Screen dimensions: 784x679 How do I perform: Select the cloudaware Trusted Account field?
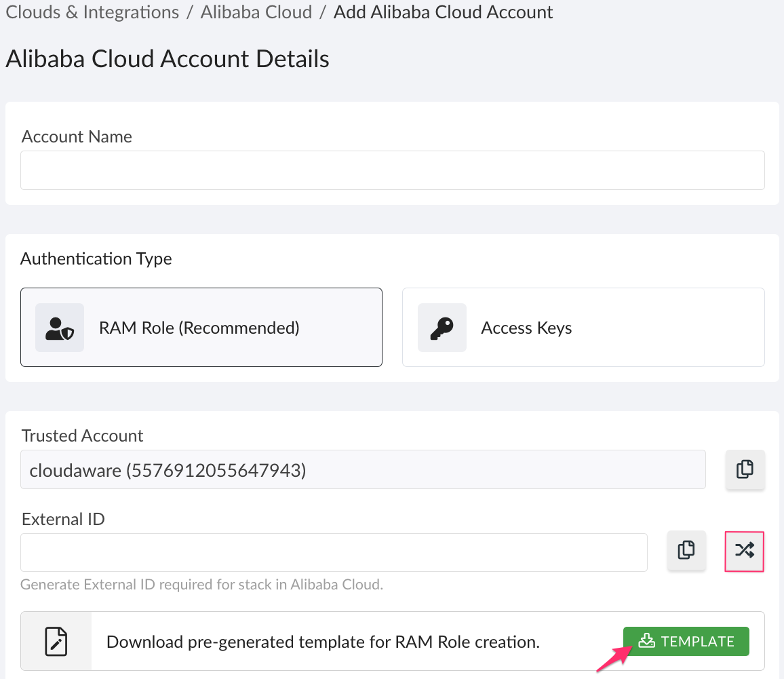(364, 469)
